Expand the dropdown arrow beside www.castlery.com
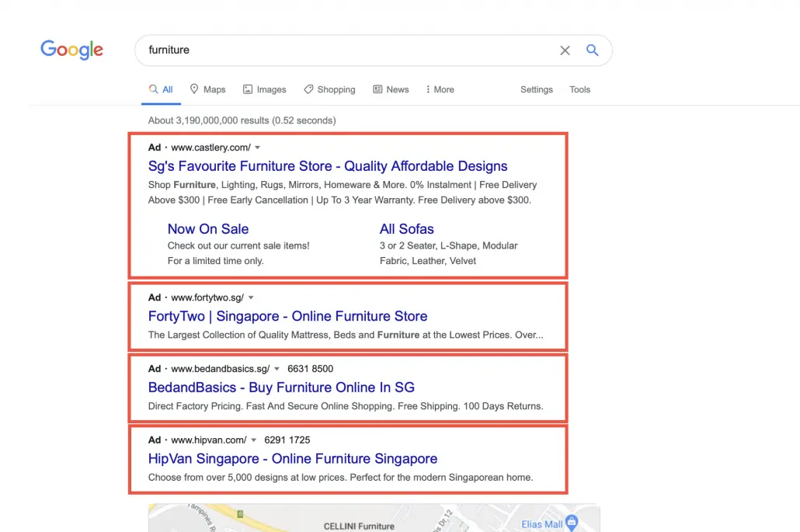 pyautogui.click(x=258, y=148)
